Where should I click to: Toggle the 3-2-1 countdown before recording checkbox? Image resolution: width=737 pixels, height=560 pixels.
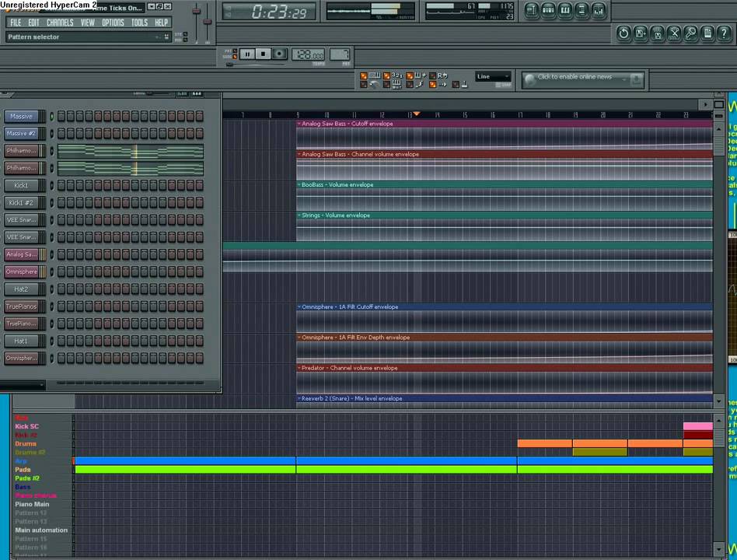pyautogui.click(x=386, y=75)
